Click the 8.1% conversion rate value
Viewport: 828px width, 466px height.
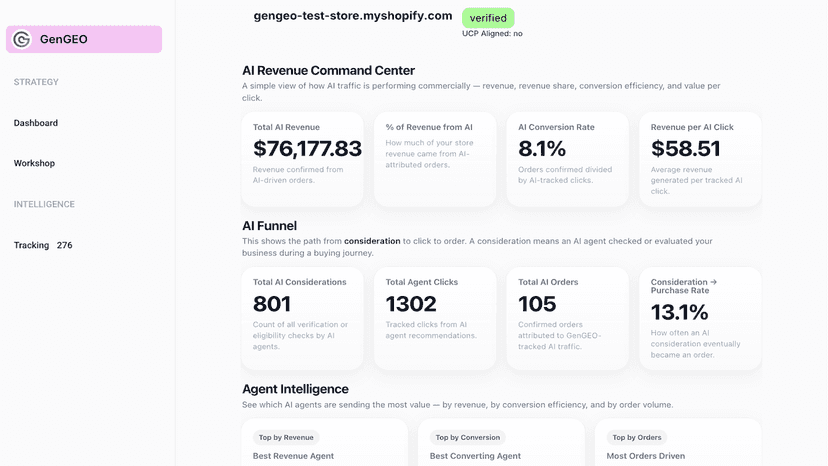click(542, 148)
